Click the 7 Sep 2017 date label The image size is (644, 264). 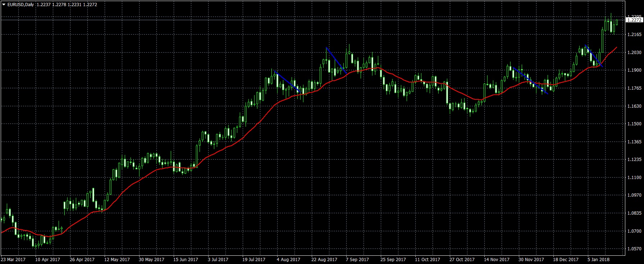[357, 259]
